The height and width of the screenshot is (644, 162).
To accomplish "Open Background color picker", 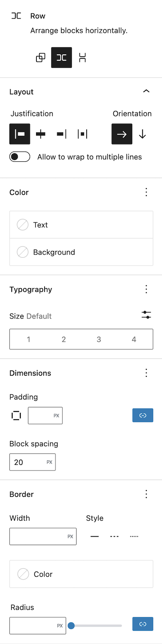I will point(81,252).
